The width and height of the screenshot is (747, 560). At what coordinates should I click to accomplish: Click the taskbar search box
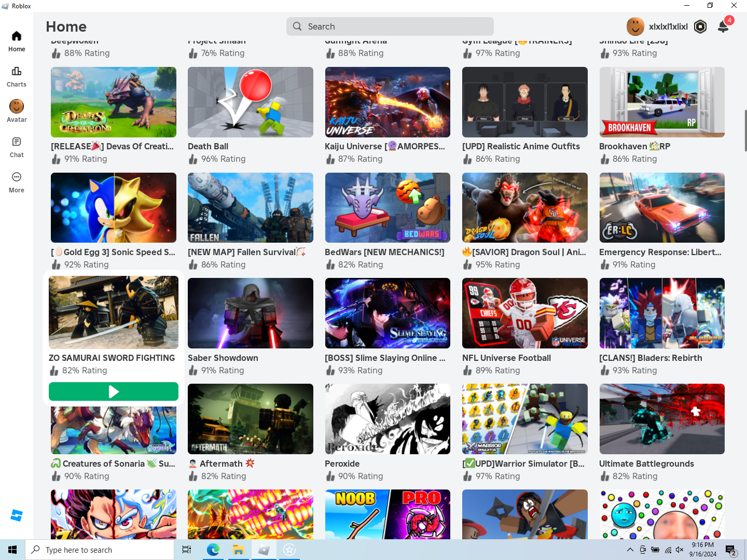click(100, 550)
